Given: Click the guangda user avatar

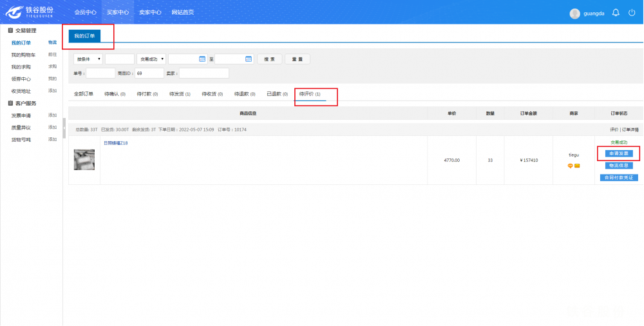Looking at the screenshot, I should [x=575, y=14].
